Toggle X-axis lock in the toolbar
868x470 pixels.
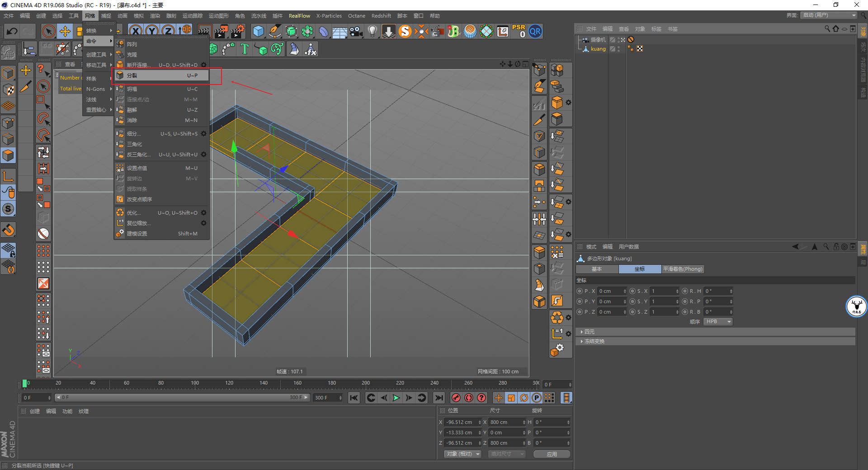[x=135, y=31]
